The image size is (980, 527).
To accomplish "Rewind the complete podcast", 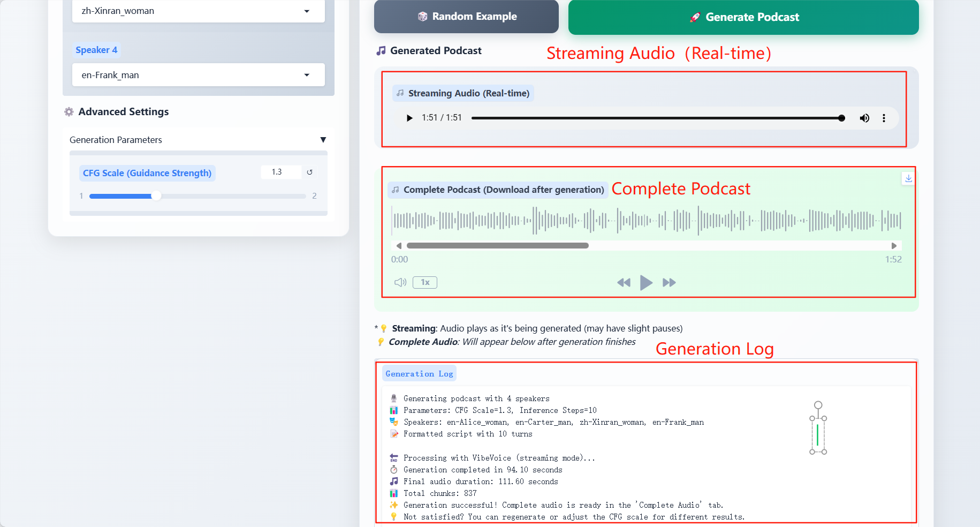I will click(624, 282).
